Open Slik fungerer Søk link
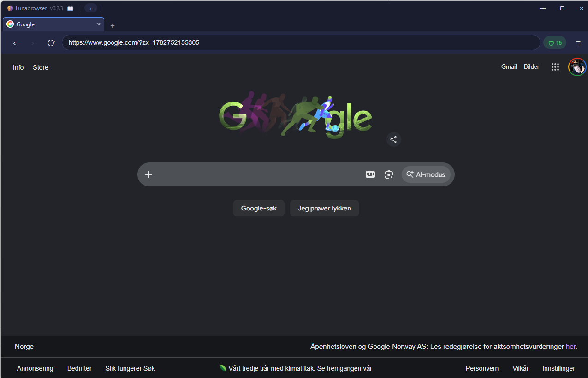 (130, 368)
